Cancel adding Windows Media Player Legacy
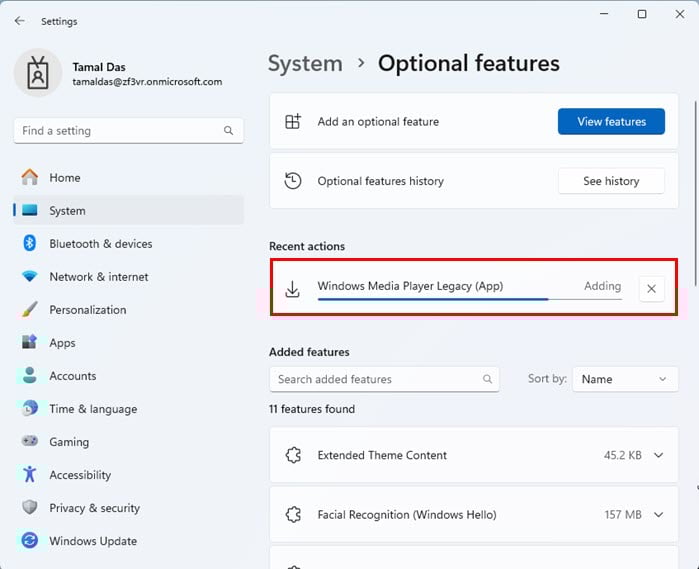The image size is (699, 569). pos(651,289)
